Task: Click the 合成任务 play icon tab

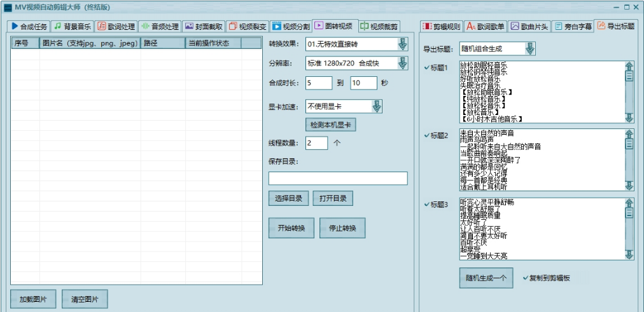Action: click(15, 27)
